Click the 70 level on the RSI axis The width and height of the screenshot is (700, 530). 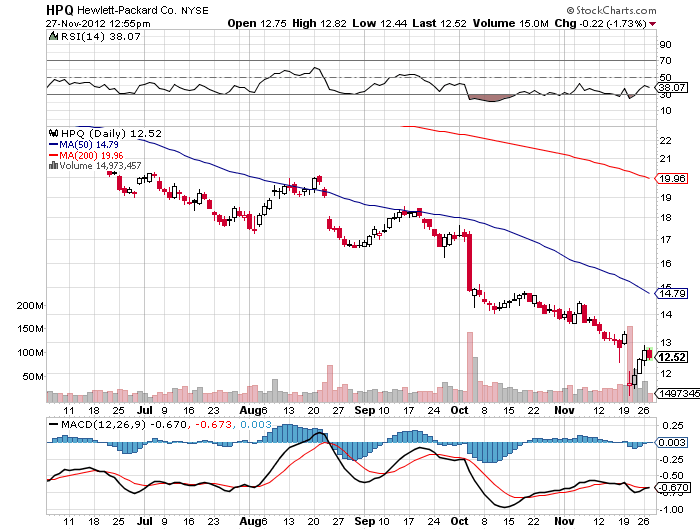(x=665, y=60)
